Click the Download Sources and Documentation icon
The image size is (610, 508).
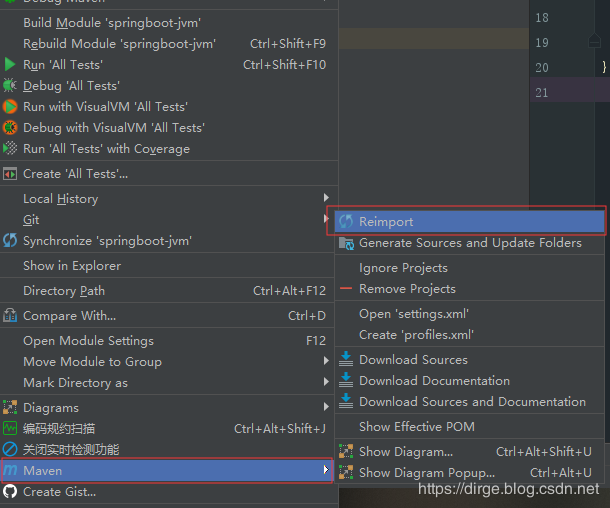point(346,401)
